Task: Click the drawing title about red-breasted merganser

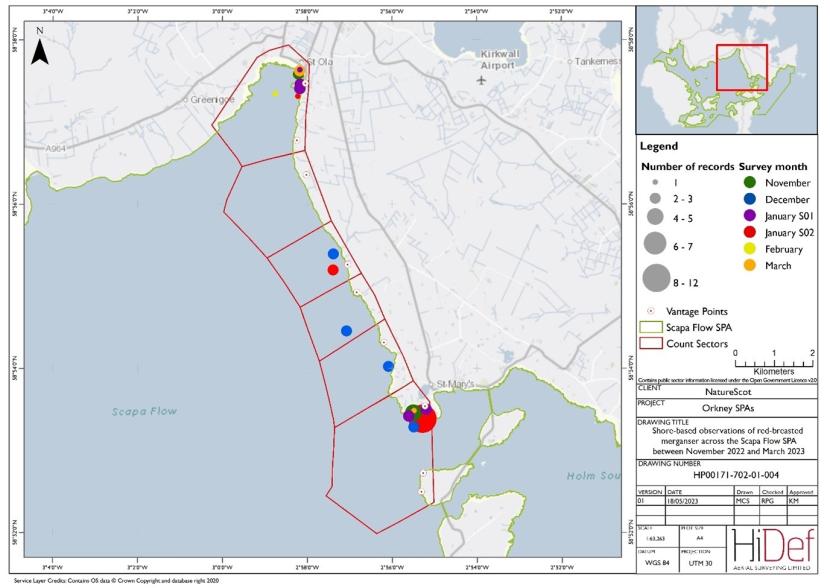Action: [728, 441]
